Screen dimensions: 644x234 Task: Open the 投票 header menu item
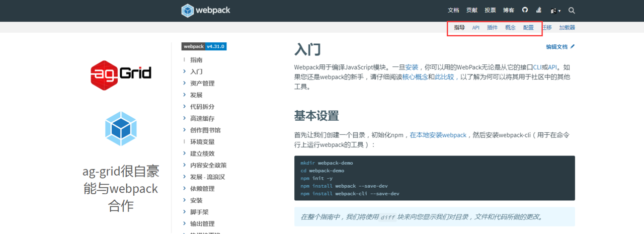click(490, 11)
